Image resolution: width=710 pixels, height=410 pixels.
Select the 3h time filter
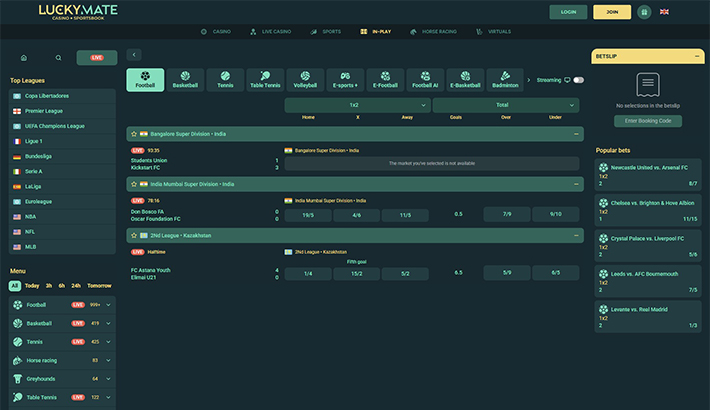coord(48,285)
